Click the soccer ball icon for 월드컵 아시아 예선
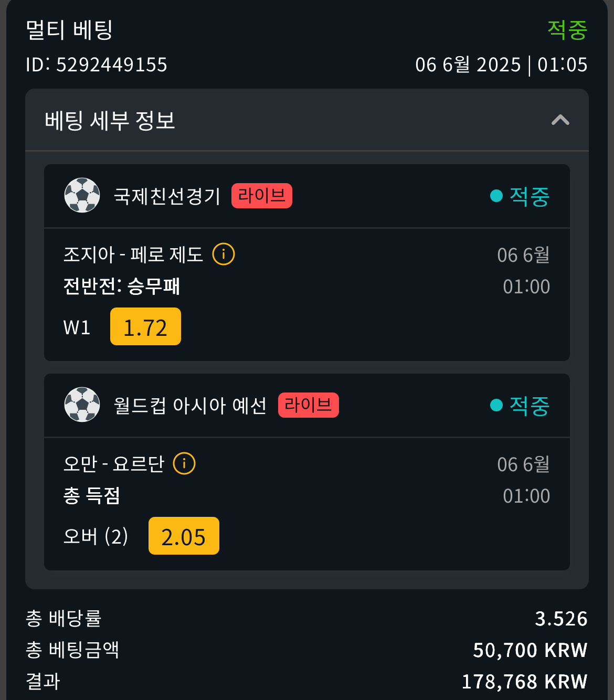The height and width of the screenshot is (700, 614). (x=82, y=405)
